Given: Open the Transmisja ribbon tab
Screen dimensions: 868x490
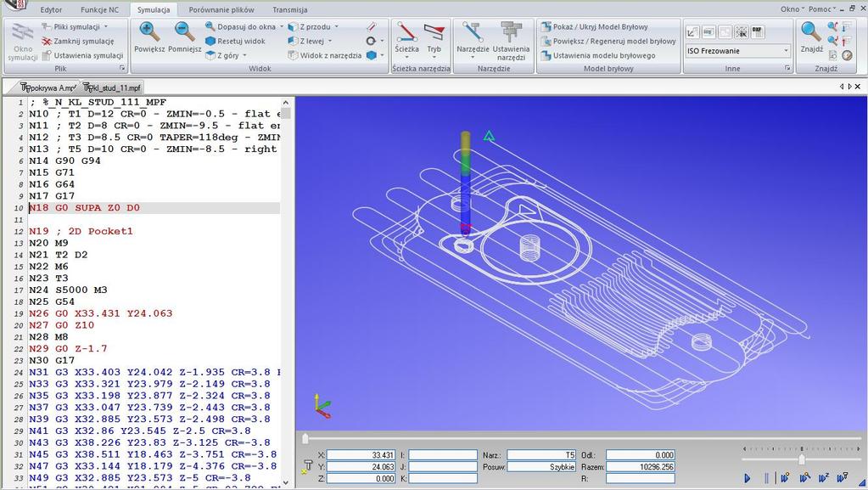Looking at the screenshot, I should coord(290,10).
